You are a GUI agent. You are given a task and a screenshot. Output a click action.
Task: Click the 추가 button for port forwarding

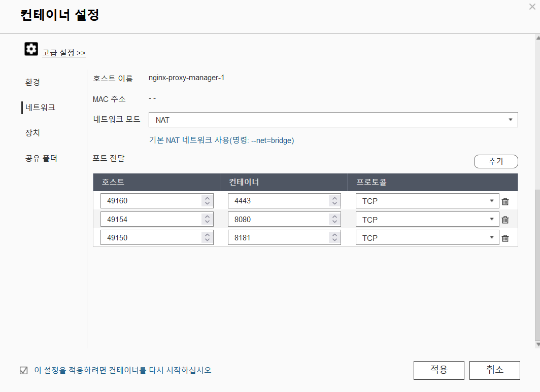[x=496, y=161]
